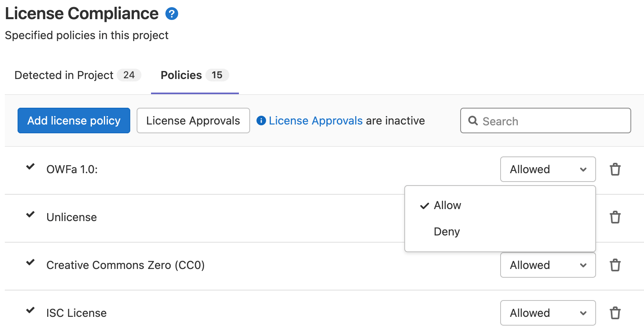Choose Allow in the open dropdown menu
Screen dimensions: 644x336
pyautogui.click(x=447, y=205)
